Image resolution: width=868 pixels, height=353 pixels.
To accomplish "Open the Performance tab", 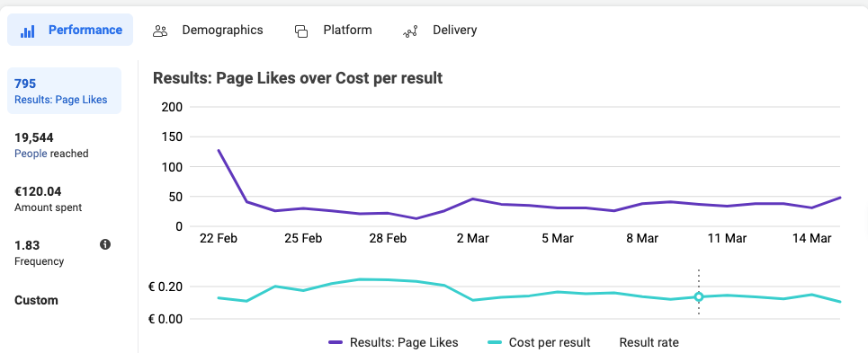I will click(70, 30).
